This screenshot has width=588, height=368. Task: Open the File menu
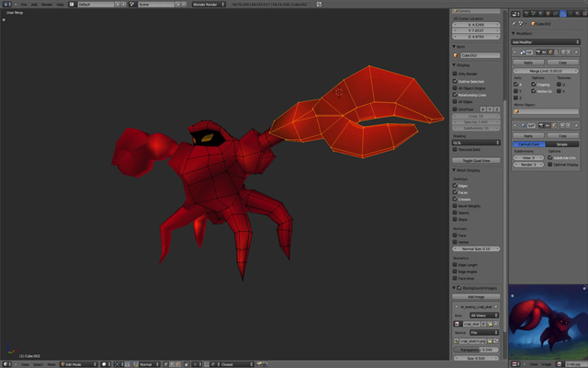point(24,4)
